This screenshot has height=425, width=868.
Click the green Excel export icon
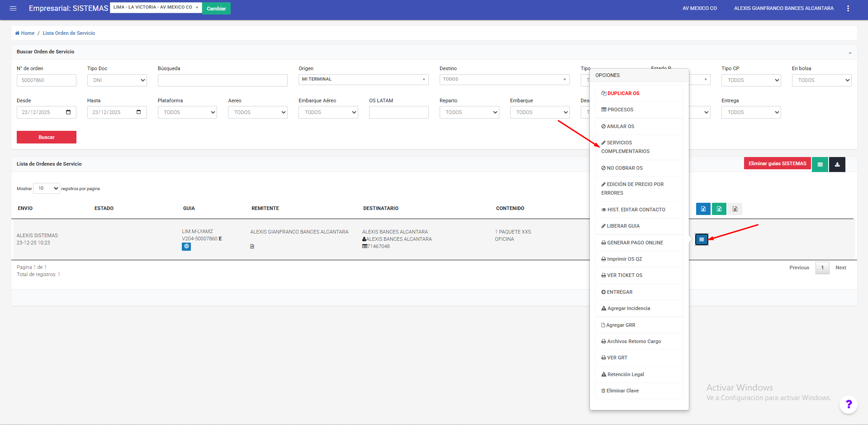click(719, 209)
